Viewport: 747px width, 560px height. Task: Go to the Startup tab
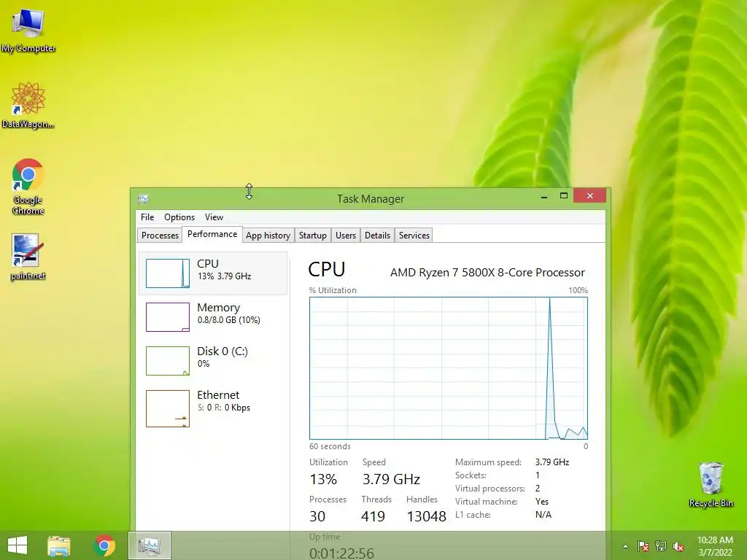(x=312, y=236)
